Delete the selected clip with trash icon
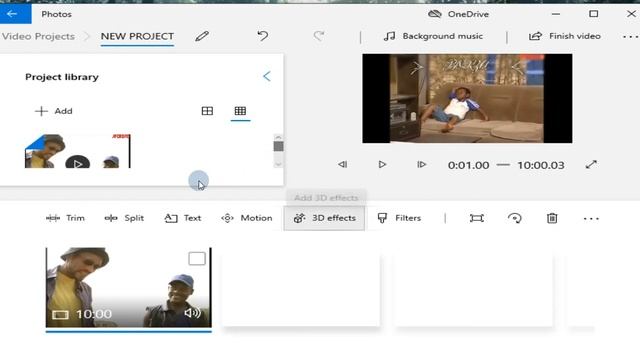Screen dimensions: 640x360 (552, 218)
